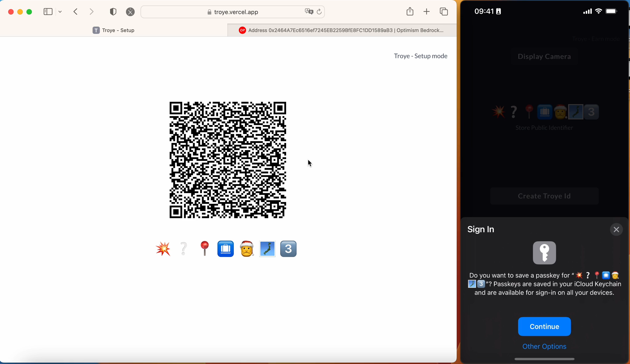This screenshot has height=364, width=630.
Task: Add a new tab with plus icon
Action: pyautogui.click(x=427, y=12)
